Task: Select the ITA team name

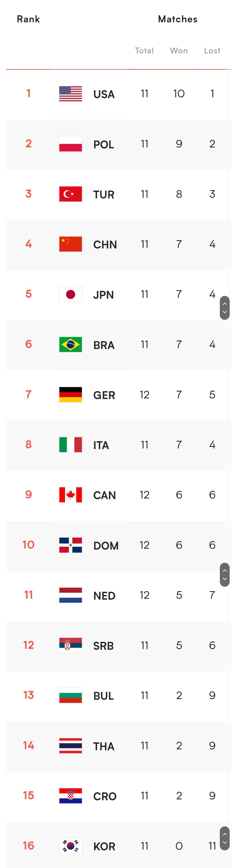Action: click(101, 445)
